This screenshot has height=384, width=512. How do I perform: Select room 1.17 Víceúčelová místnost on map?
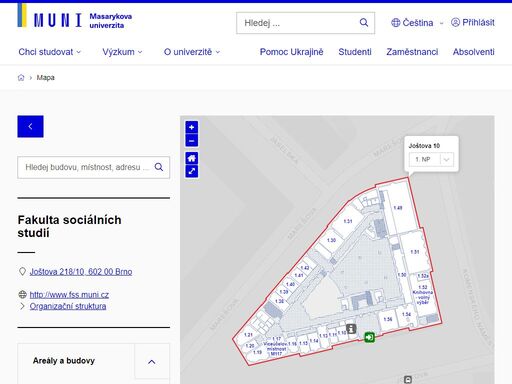point(276,346)
